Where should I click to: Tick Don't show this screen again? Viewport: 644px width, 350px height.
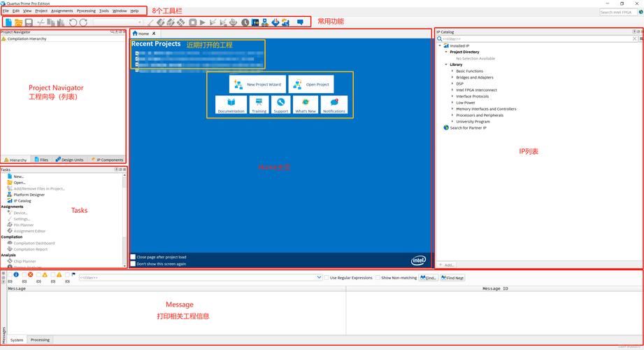coord(133,264)
